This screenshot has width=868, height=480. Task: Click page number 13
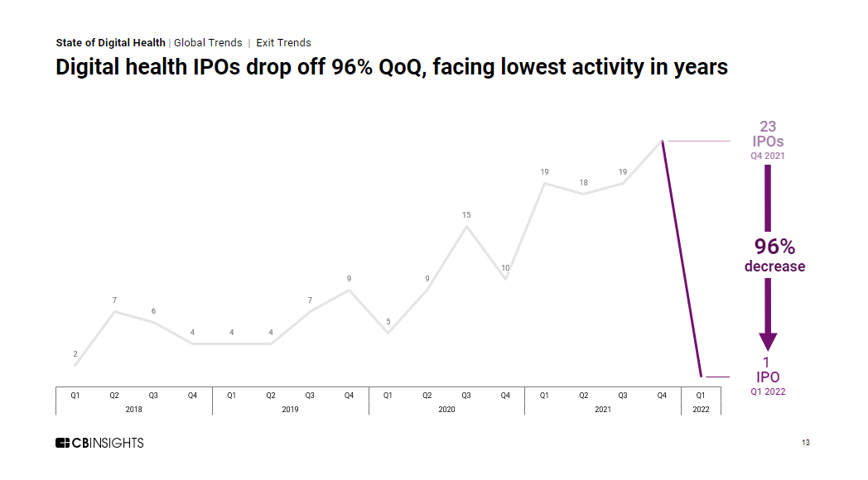click(x=806, y=443)
